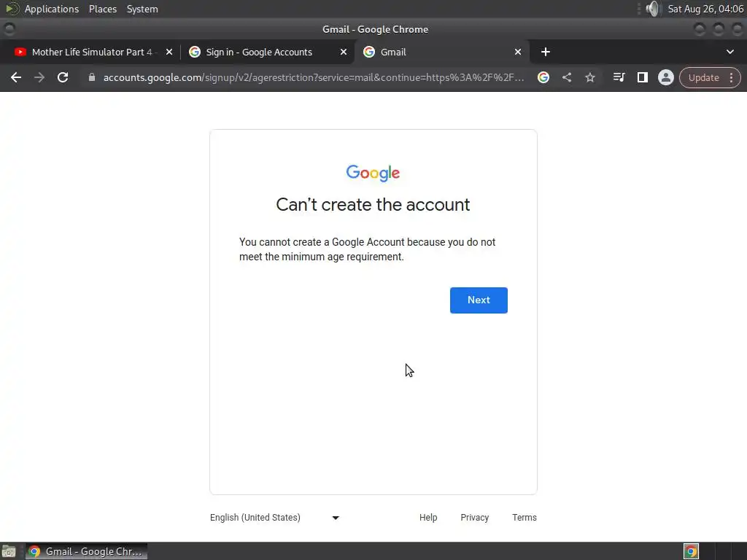This screenshot has width=747, height=560.
Task: Open media controls icon in toolbar
Action: pos(619,77)
